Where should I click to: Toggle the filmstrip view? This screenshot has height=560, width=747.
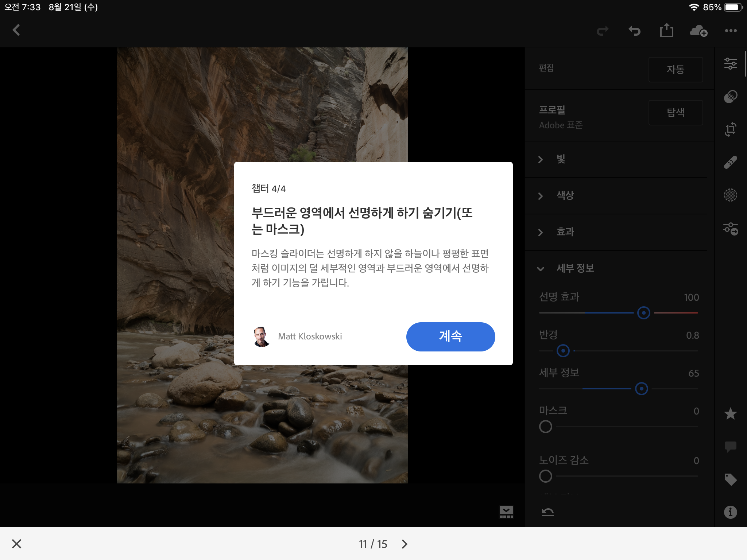pos(506,512)
